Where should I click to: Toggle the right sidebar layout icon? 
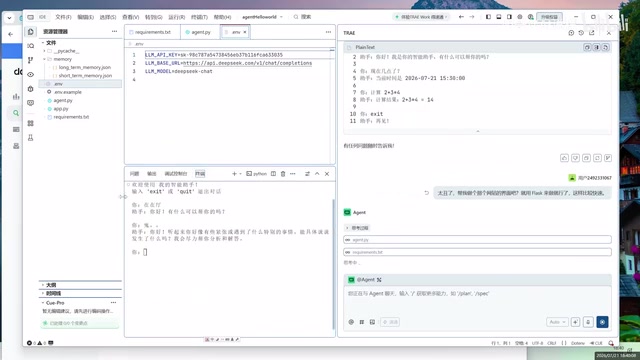point(509,17)
